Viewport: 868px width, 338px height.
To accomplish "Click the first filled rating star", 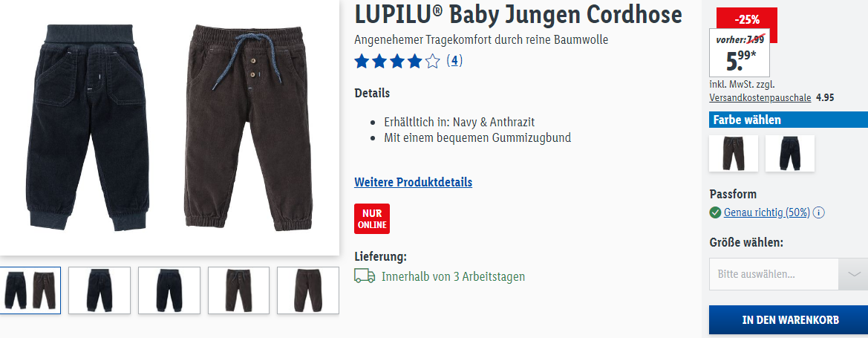I will pyautogui.click(x=362, y=61).
